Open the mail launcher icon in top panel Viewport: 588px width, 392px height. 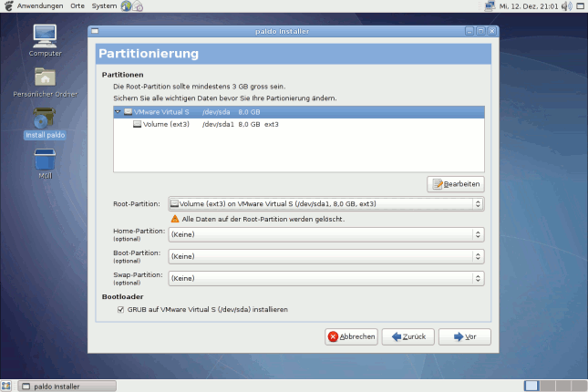(138, 6)
